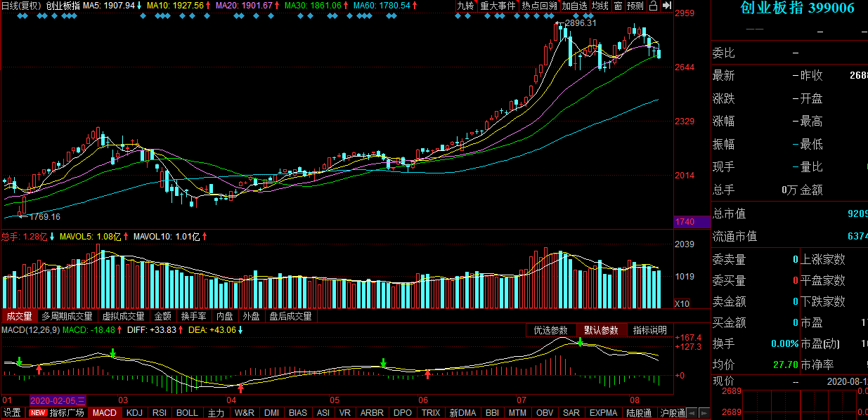Open the 重大事件 major events button
This screenshot has width=868, height=420.
pyautogui.click(x=498, y=6)
